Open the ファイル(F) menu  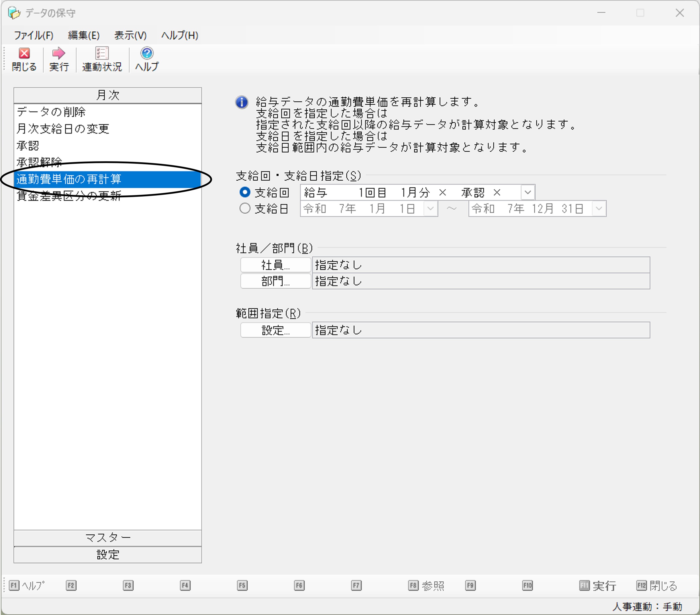[x=34, y=35]
